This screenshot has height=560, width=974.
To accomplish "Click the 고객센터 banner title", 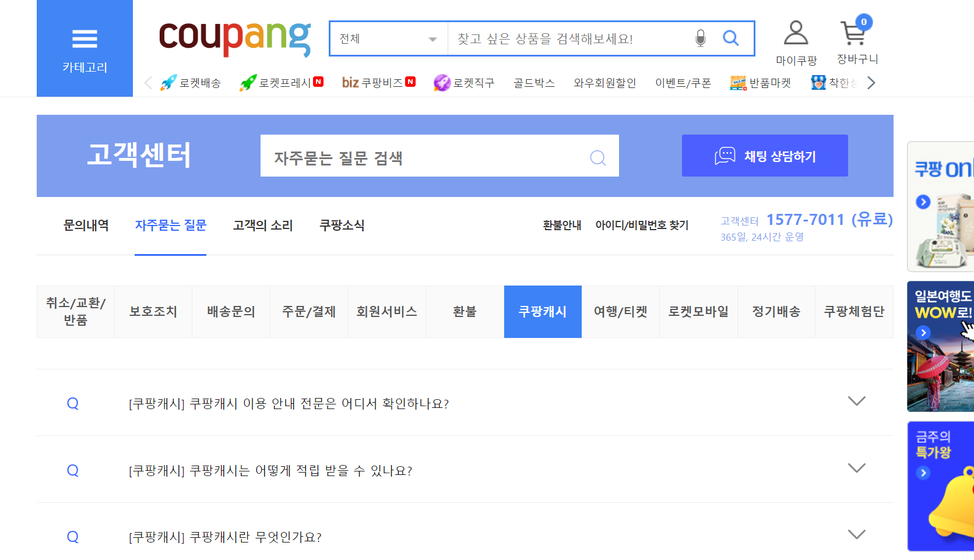I will [139, 155].
